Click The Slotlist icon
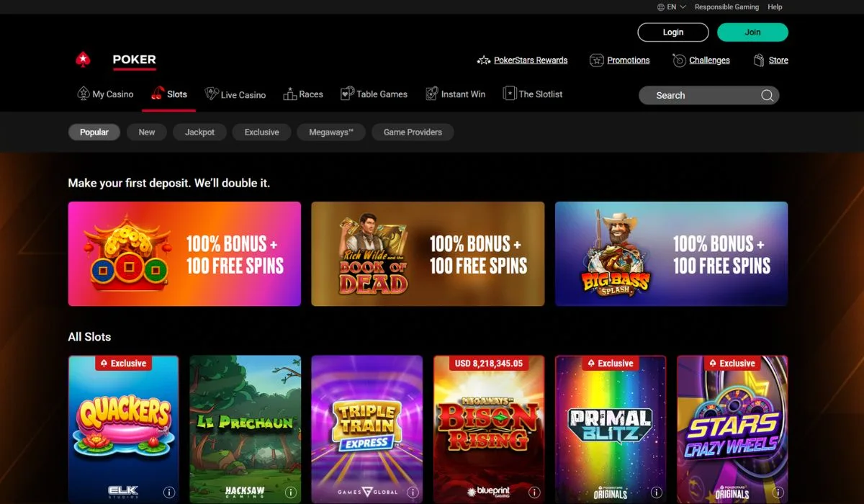 click(509, 94)
